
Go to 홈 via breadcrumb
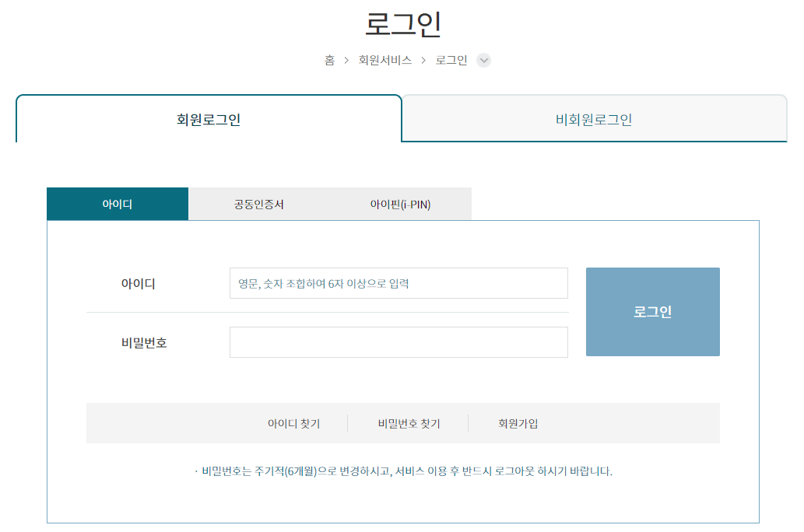(328, 59)
